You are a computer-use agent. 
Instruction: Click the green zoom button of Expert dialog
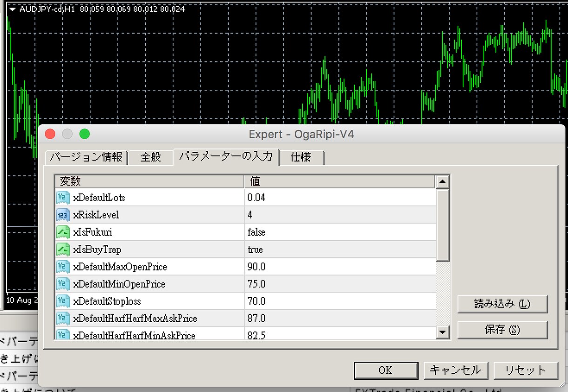(x=84, y=134)
